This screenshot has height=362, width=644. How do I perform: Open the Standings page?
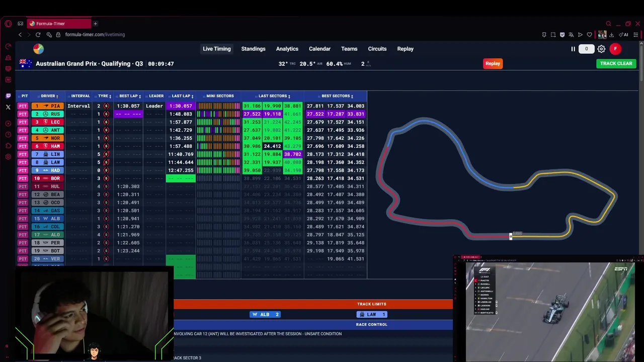pyautogui.click(x=253, y=49)
